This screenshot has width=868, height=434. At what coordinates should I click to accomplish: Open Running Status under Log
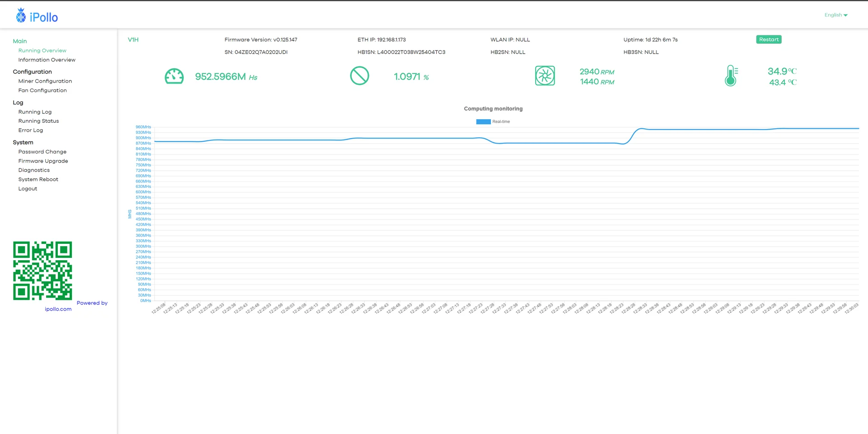[38, 121]
